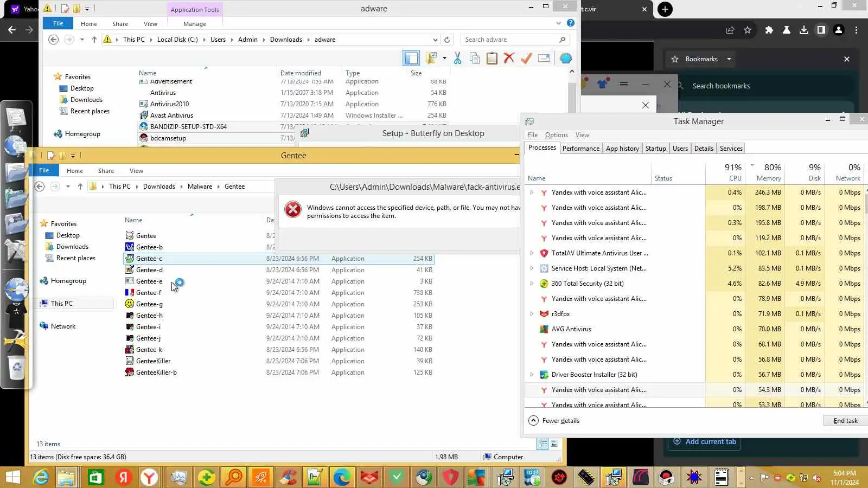
Task: Open the File tab in adware window
Action: 58,23
